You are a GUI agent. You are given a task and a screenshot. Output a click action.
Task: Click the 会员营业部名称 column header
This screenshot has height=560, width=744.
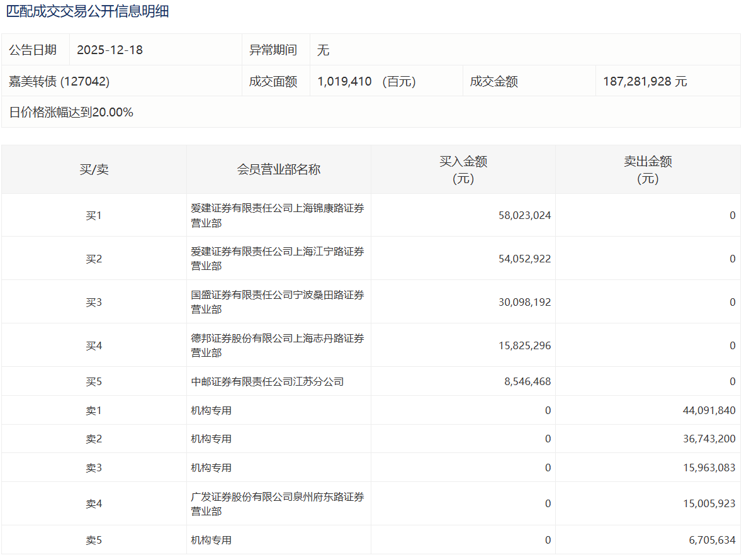tap(278, 170)
